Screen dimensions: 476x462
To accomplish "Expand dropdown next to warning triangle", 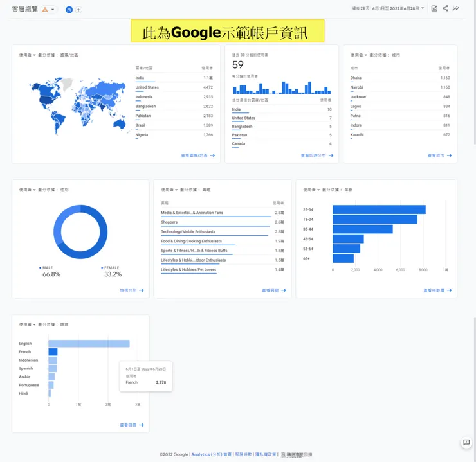I will click(x=53, y=10).
